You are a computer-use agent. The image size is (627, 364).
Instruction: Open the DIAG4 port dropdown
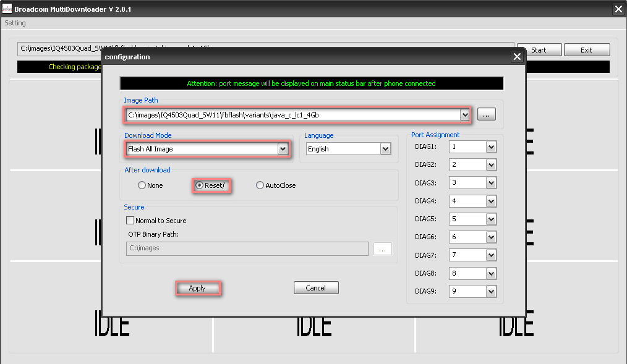(491, 201)
